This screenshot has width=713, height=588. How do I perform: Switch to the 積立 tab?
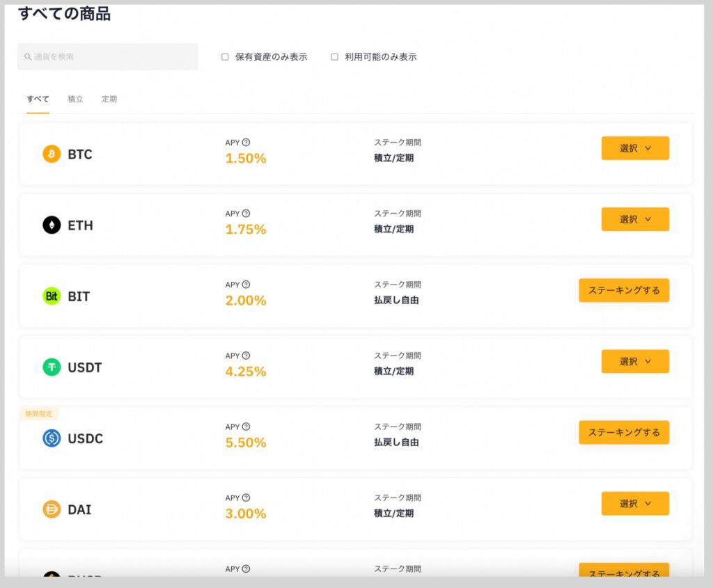(x=75, y=99)
